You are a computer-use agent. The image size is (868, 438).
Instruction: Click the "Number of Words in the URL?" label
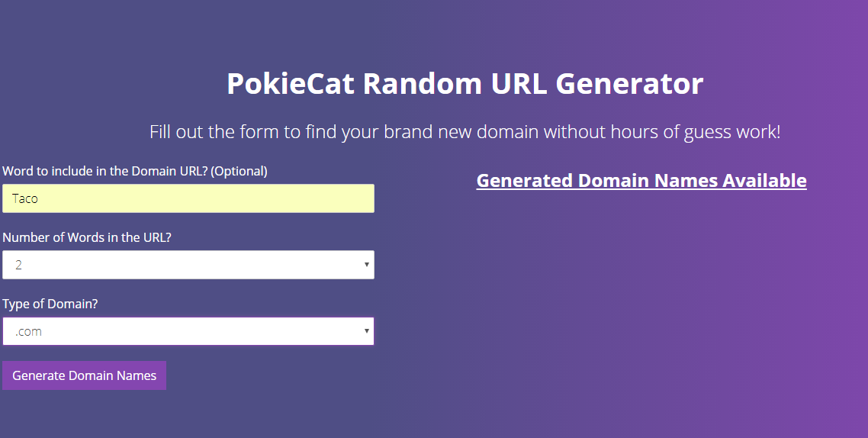[87, 237]
